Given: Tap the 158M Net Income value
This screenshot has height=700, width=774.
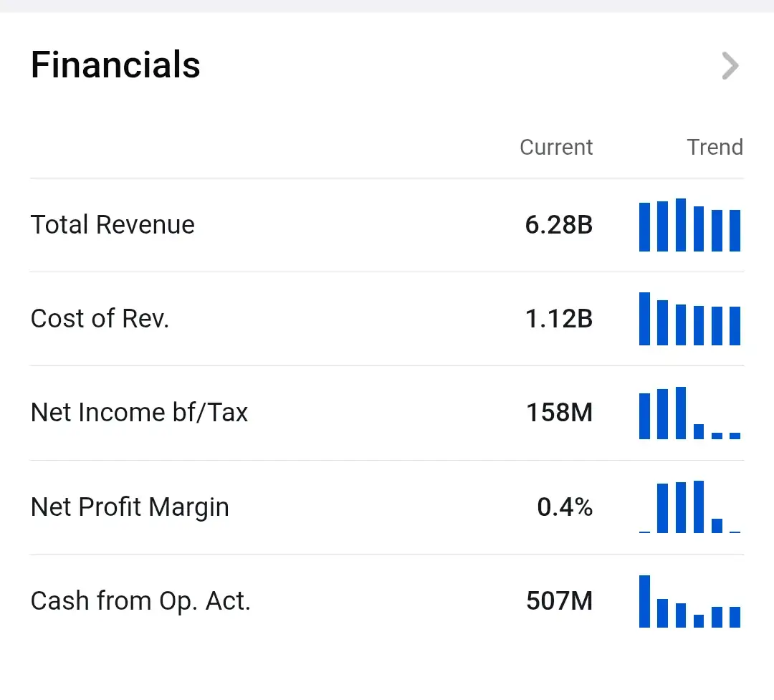Looking at the screenshot, I should tap(560, 413).
